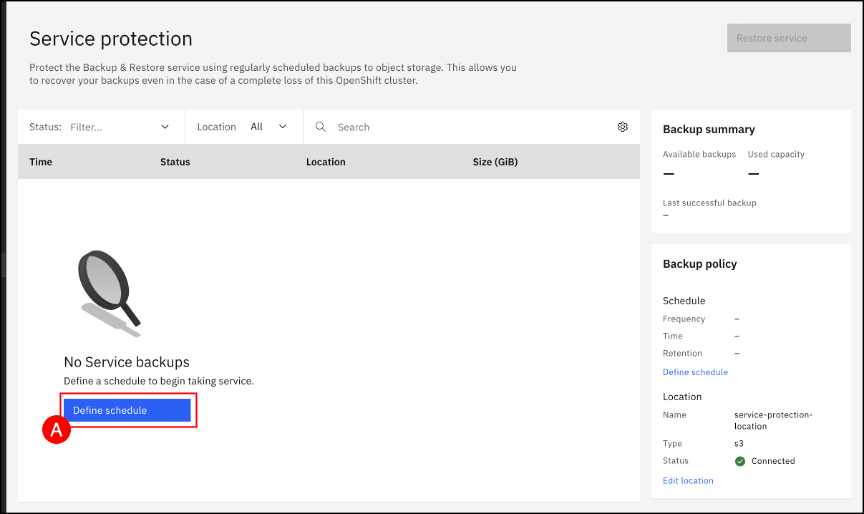The image size is (864, 514).
Task: Follow the Define schedule link in Backup policy
Action: tap(695, 372)
